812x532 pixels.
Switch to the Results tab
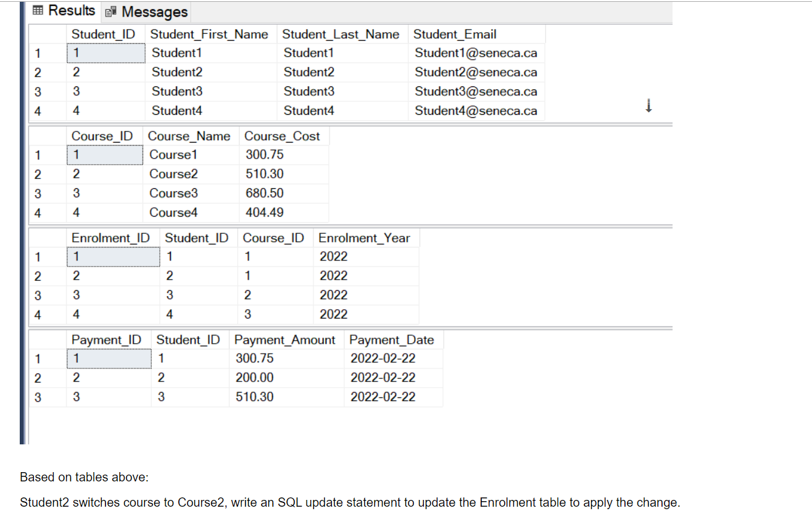pyautogui.click(x=64, y=11)
